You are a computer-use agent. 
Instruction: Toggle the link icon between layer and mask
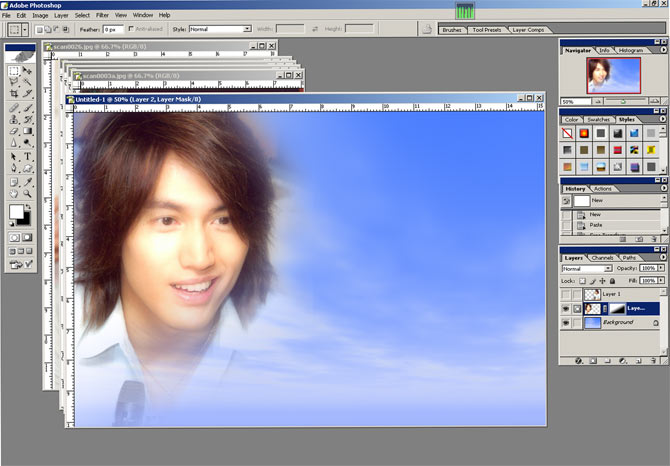[605, 308]
